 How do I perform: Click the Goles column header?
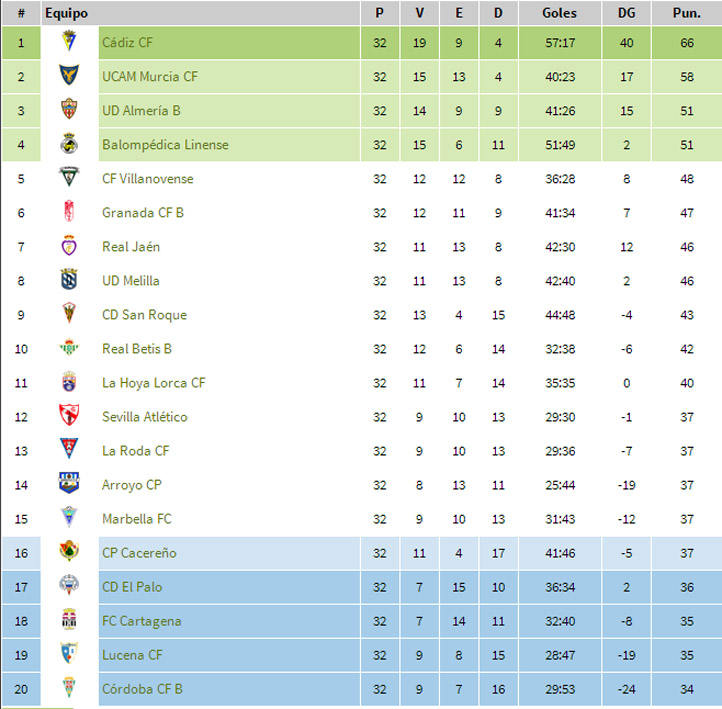pos(559,13)
